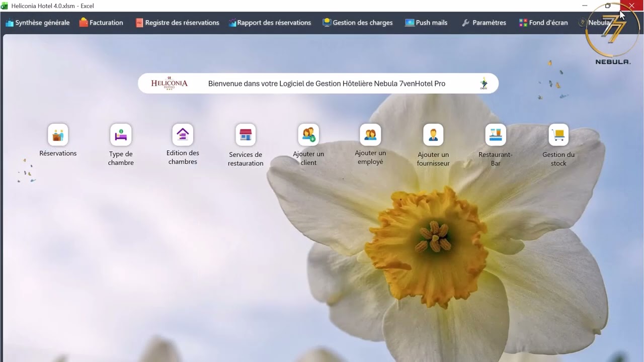Open the Réservations icon
The image size is (644, 362).
coord(58,135)
